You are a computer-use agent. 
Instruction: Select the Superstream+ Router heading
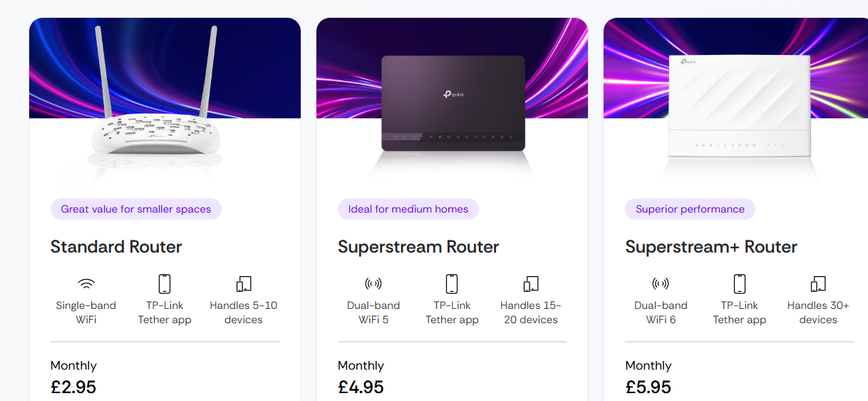tap(711, 247)
